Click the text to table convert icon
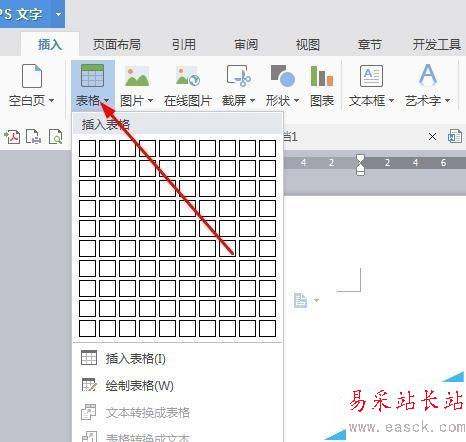The width and height of the screenshot is (466, 442). pyautogui.click(x=89, y=412)
